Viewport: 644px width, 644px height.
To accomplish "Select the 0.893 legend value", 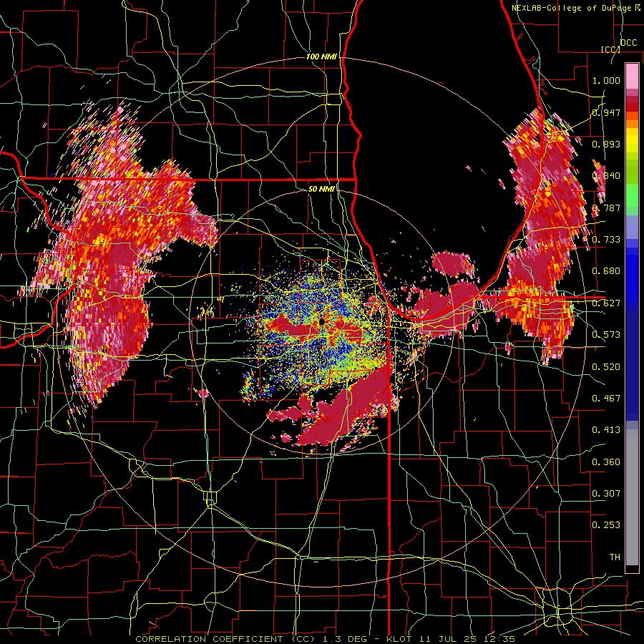I will coord(606,144).
